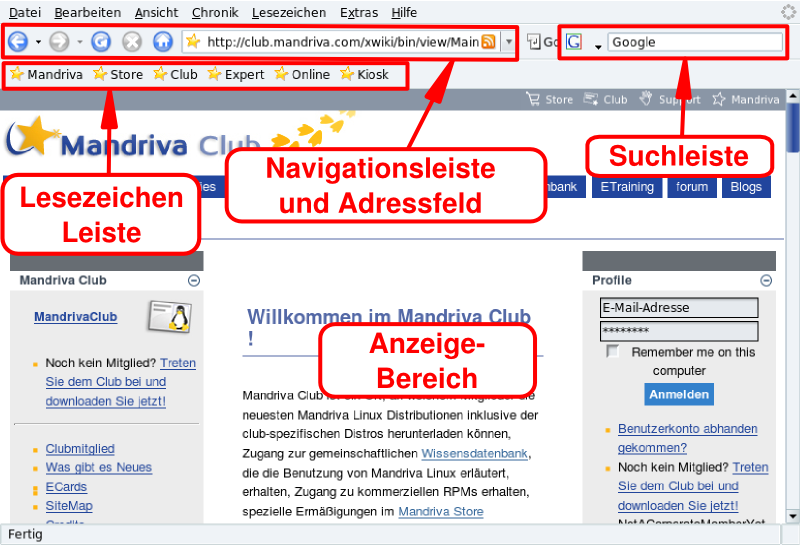Click the MandrivaClub sidebar link
Screen dimensions: 800x545
(x=76, y=317)
